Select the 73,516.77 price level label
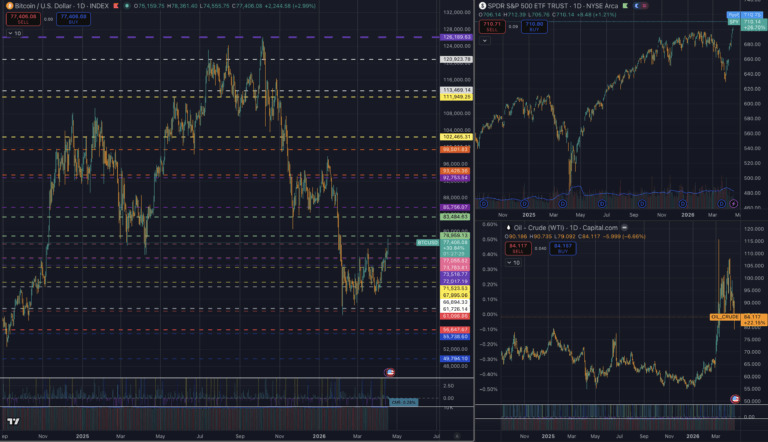The width and height of the screenshot is (768, 442). 456,274
